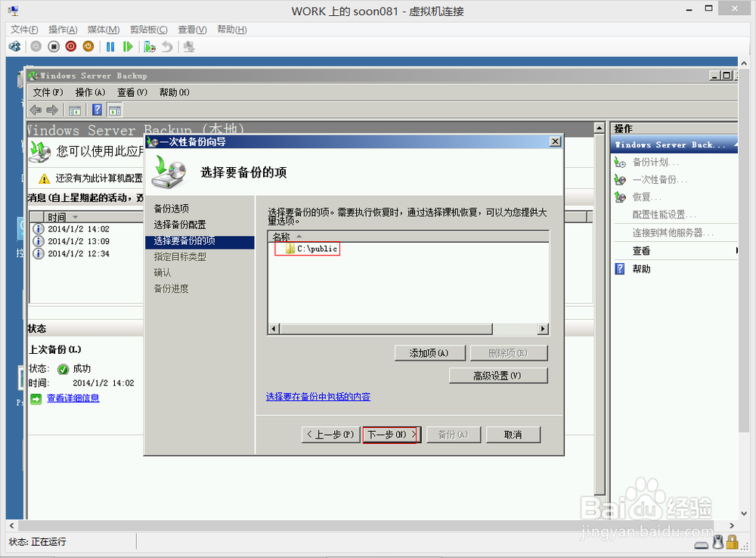Open the 文件(F) menu of VM connection

(24, 29)
